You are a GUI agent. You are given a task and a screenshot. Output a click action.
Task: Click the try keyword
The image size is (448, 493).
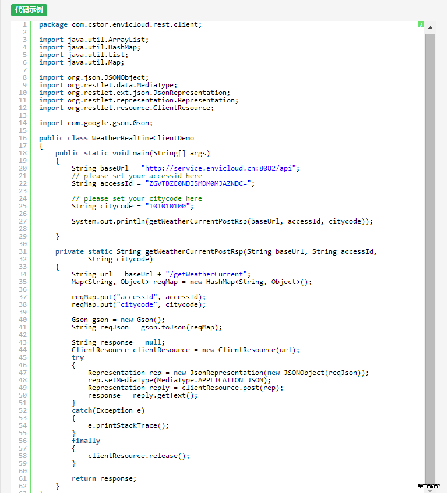[x=77, y=357]
